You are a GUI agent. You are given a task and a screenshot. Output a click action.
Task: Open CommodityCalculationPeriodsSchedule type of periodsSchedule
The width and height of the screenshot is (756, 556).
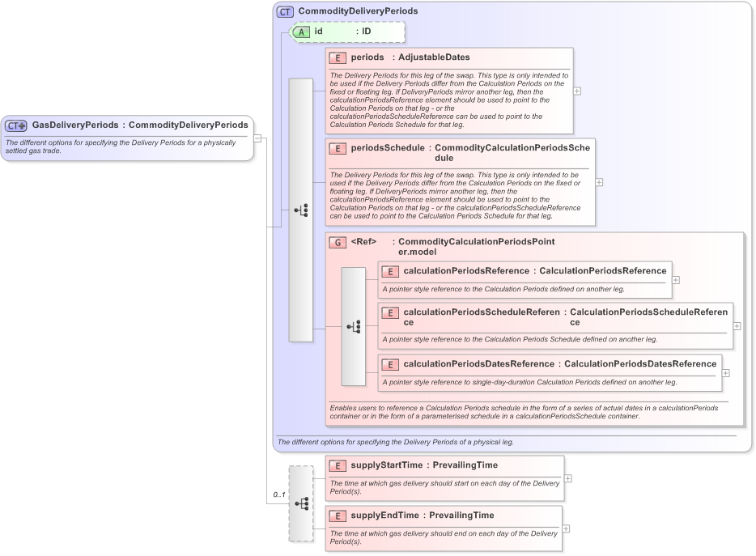512,153
